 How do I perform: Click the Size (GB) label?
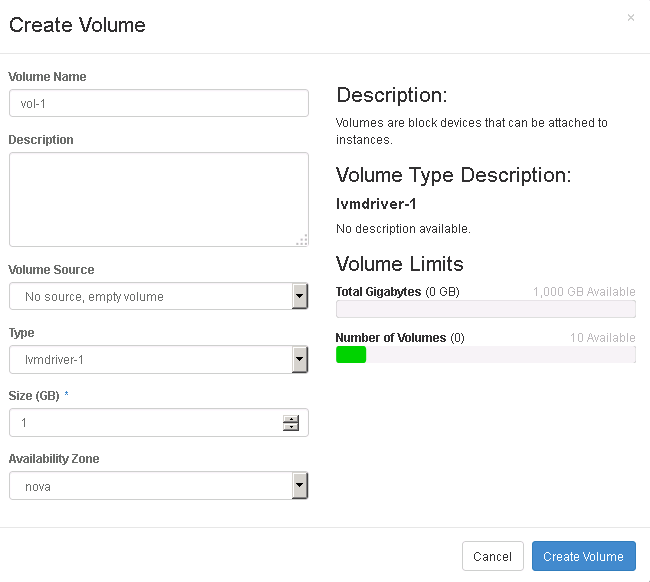tap(34, 395)
